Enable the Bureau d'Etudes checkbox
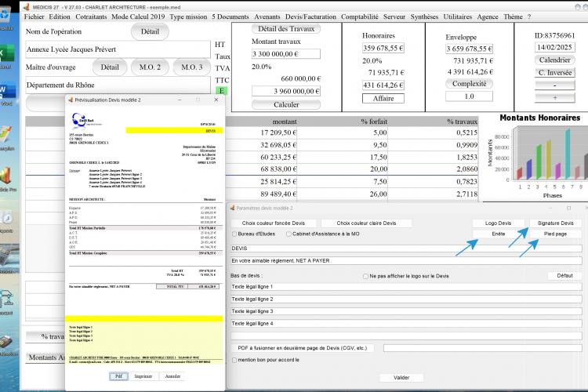 coord(234,234)
